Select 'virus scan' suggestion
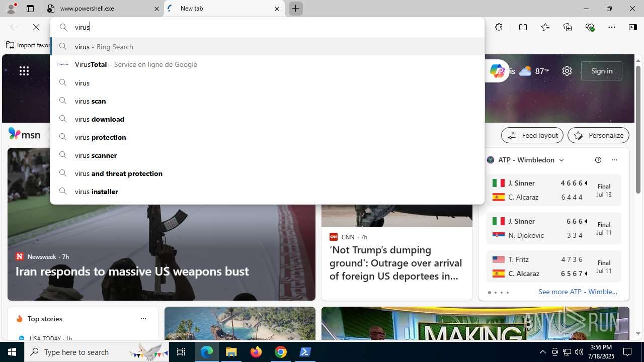 (267, 101)
